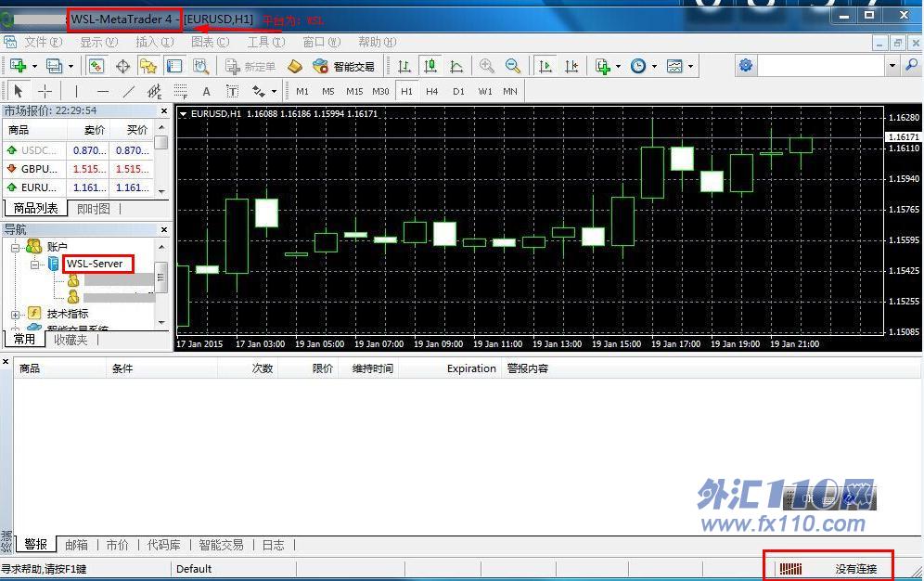This screenshot has height=581, width=924.
Task: Select the text label 'T' tool
Action: point(232,91)
